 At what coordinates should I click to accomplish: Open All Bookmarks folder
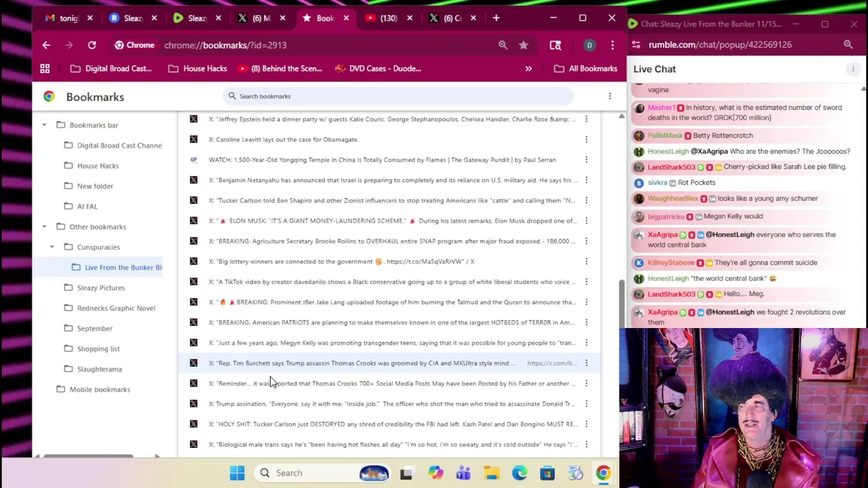click(x=586, y=68)
